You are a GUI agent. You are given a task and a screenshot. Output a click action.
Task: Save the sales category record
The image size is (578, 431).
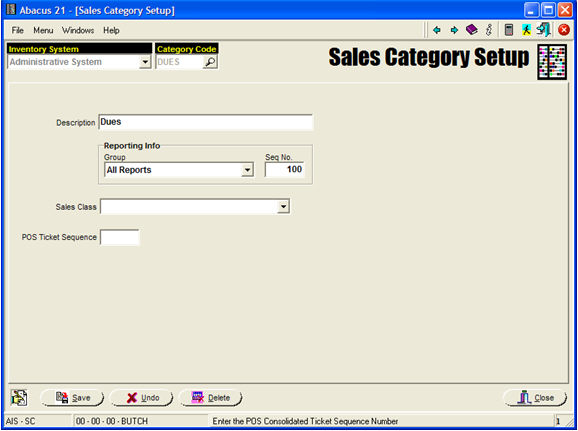[73, 398]
